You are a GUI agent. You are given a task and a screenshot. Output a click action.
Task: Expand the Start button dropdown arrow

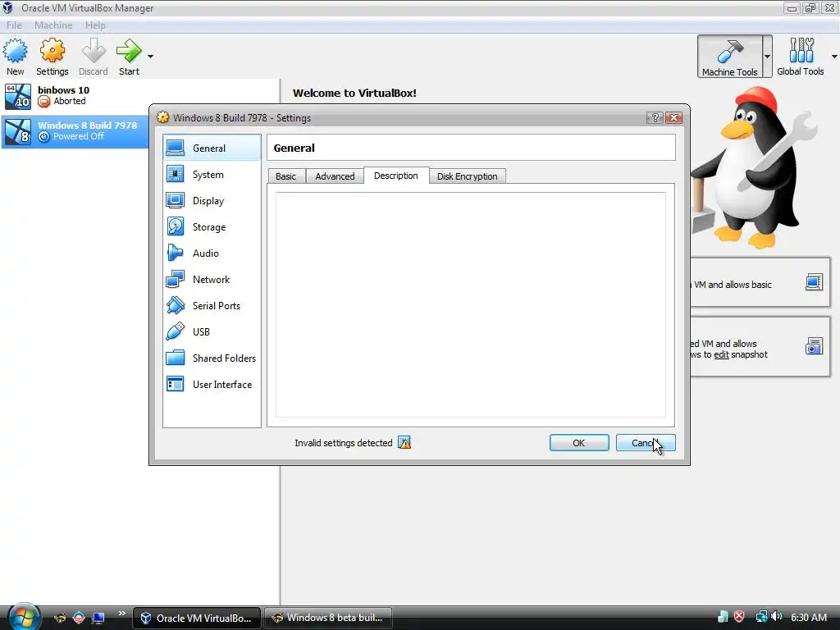151,57
